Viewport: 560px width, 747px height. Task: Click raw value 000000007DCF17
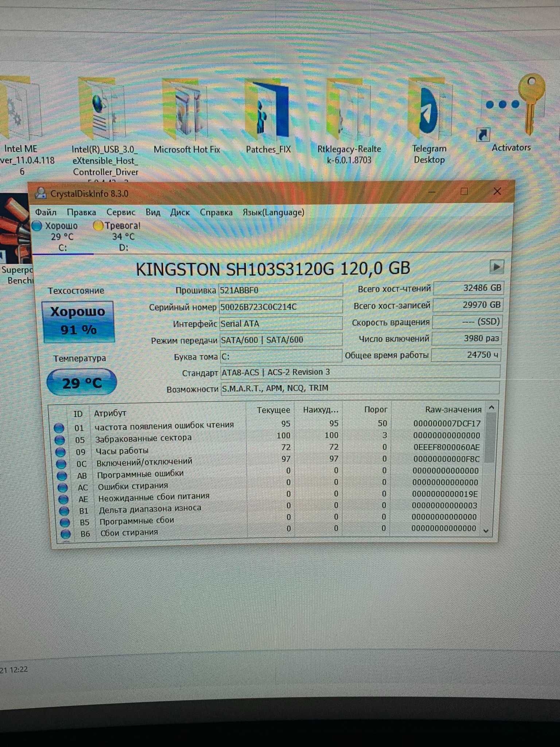click(447, 423)
